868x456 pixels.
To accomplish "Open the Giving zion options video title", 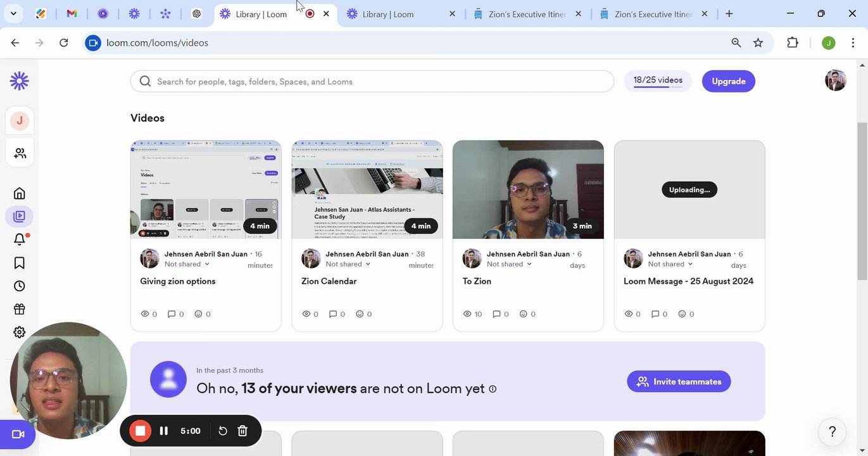I will point(178,281).
